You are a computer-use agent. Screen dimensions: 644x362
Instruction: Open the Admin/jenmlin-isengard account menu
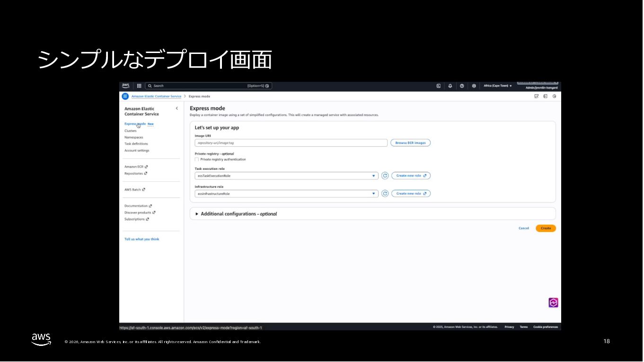pos(541,88)
